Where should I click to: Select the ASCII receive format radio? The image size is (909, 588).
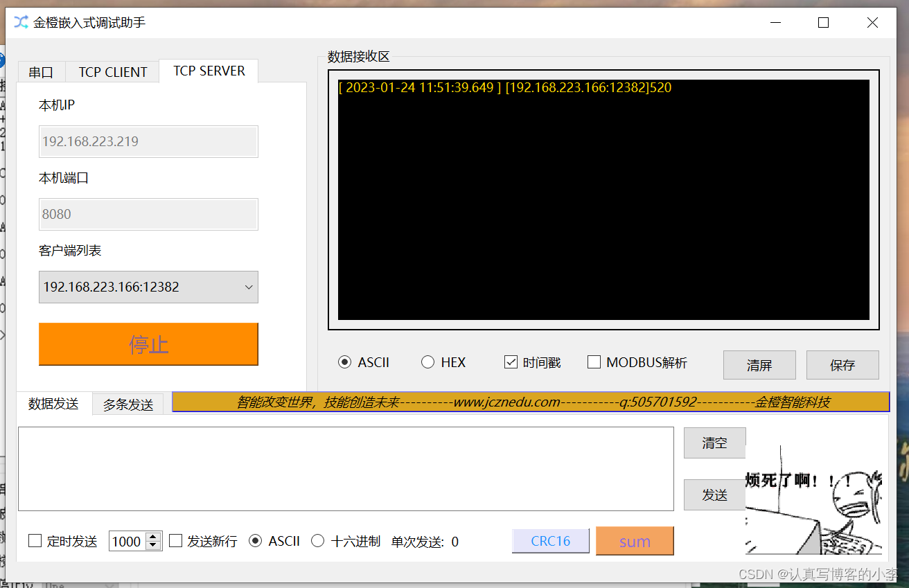coord(364,362)
